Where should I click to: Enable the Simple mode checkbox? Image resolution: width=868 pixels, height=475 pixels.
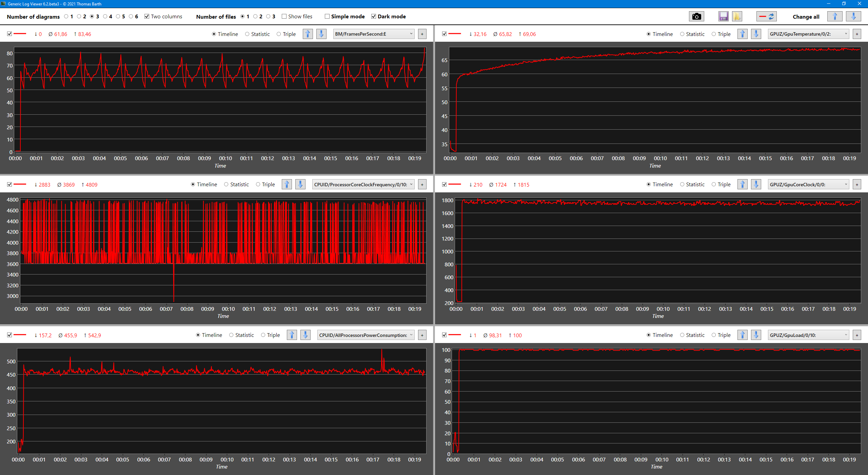tap(327, 16)
